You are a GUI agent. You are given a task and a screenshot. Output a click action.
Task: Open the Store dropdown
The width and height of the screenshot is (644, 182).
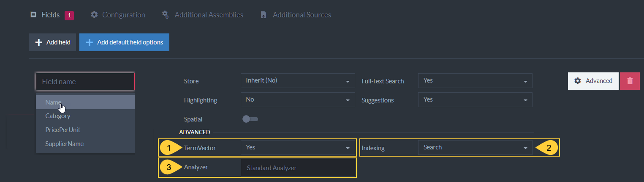point(298,80)
